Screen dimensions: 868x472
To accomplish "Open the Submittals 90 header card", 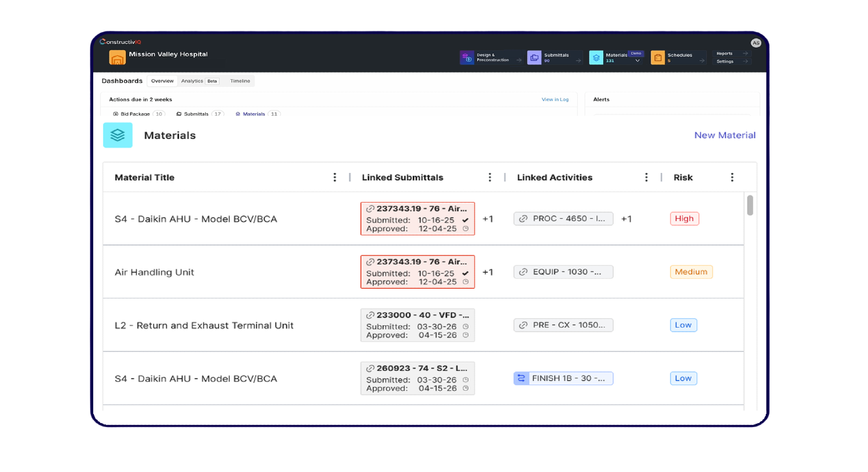I will pos(556,58).
